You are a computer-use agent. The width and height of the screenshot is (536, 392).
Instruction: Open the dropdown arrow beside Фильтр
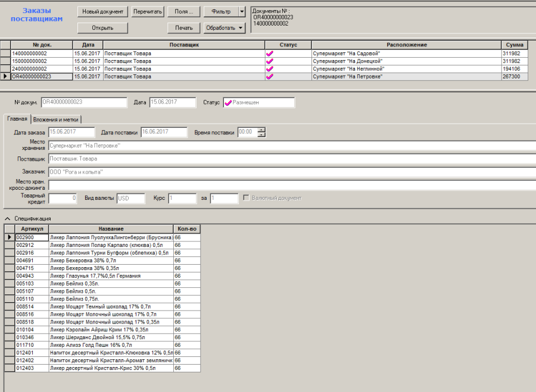coord(242,12)
